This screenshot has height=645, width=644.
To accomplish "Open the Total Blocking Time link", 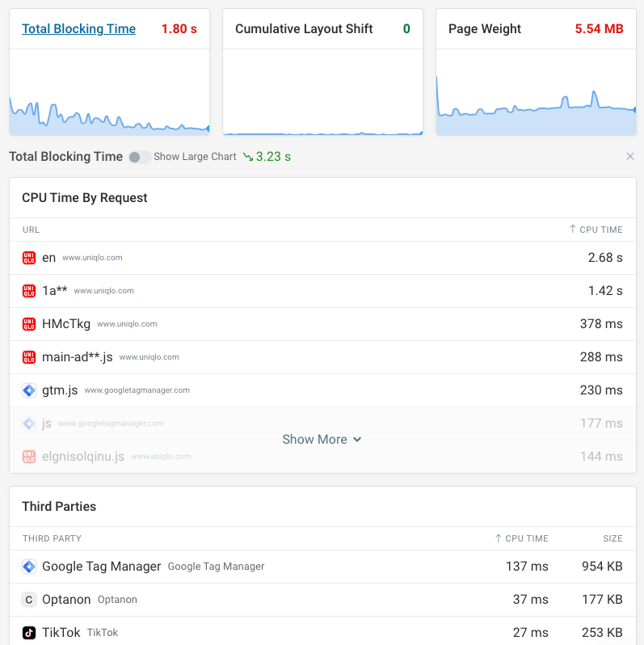I will pos(78,29).
